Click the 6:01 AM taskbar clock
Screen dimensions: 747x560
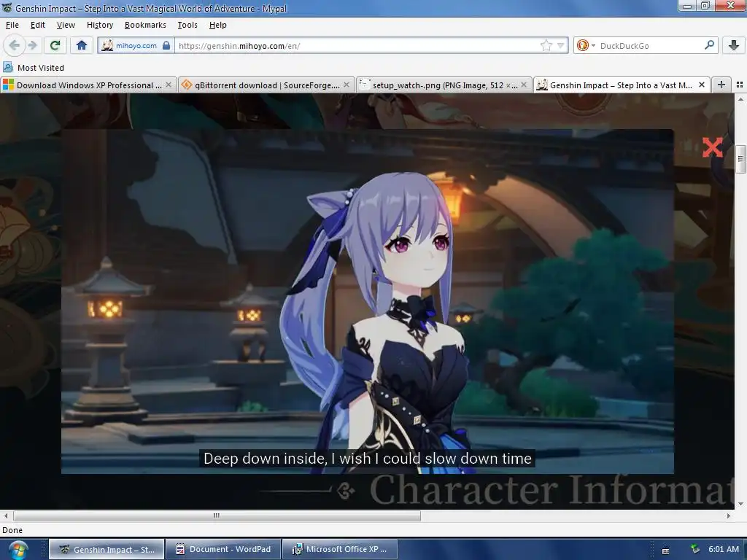point(724,549)
